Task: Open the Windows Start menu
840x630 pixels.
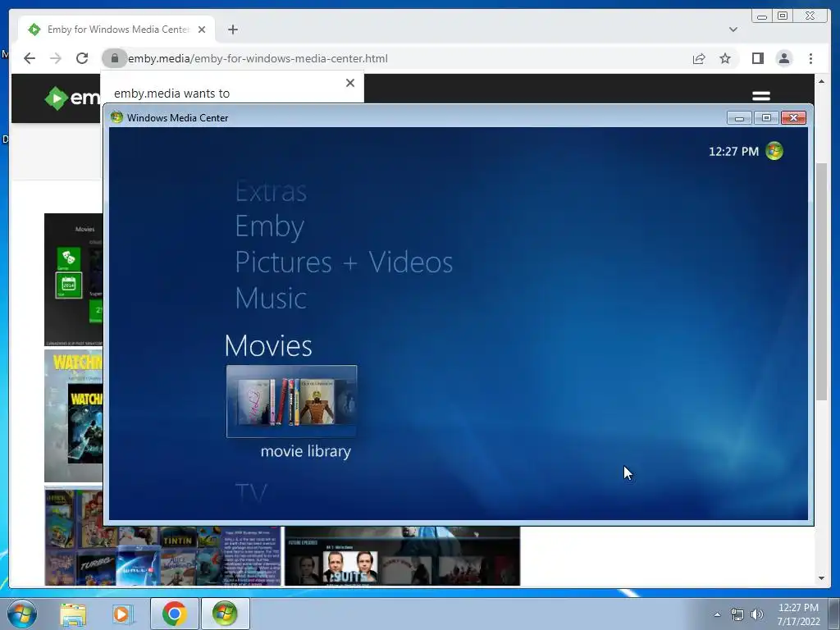Action: click(x=22, y=614)
